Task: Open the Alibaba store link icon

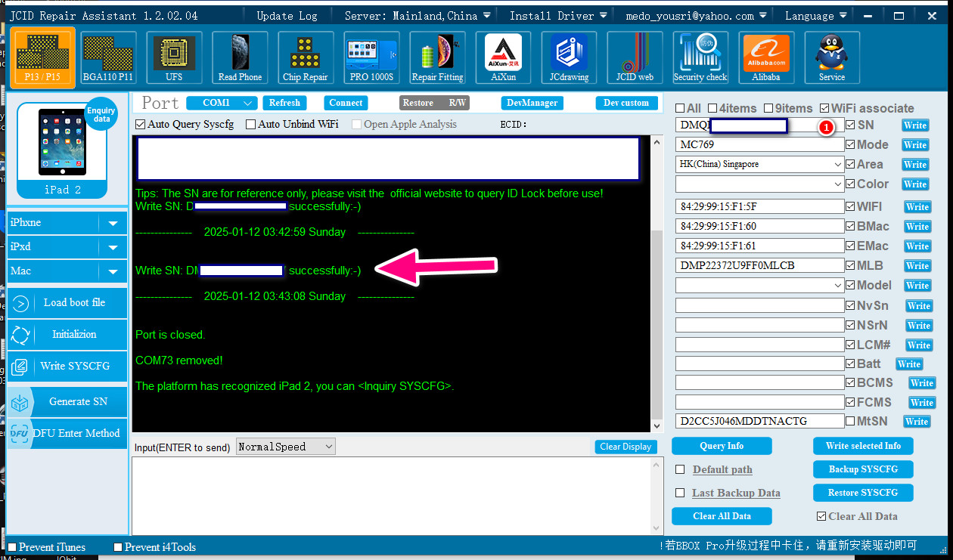Action: 765,57
